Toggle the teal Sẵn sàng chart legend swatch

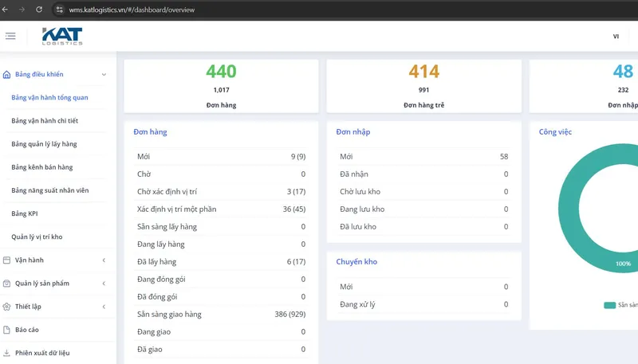609,305
